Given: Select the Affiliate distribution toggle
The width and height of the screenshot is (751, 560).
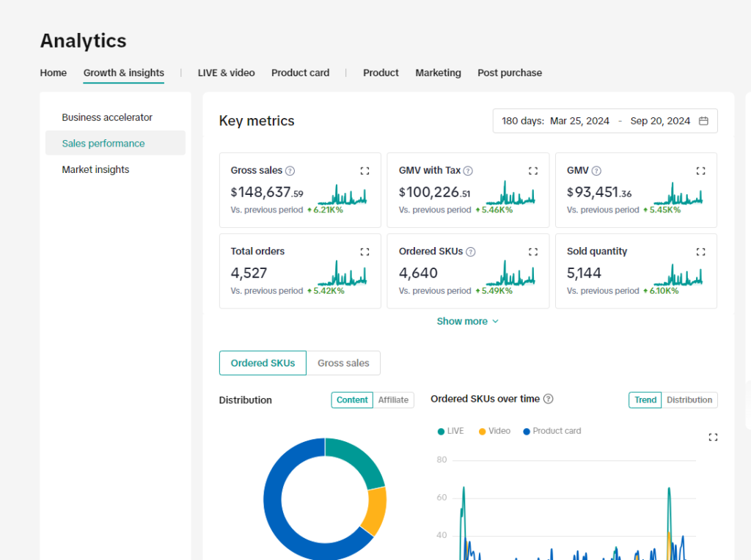Looking at the screenshot, I should 393,400.
